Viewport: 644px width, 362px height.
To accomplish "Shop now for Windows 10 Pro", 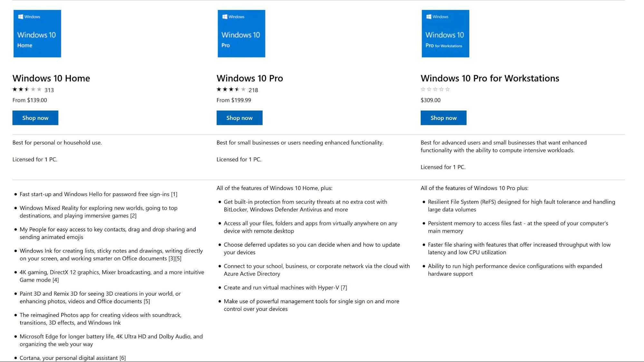I will 239,118.
